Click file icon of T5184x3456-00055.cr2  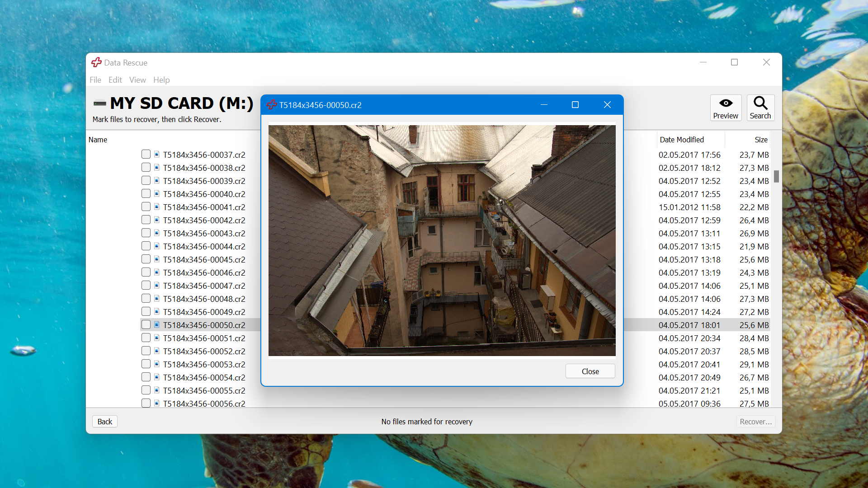(157, 390)
